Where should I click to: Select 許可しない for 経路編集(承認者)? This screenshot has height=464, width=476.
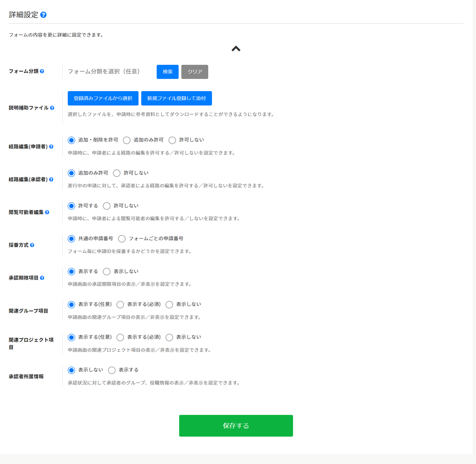click(117, 173)
